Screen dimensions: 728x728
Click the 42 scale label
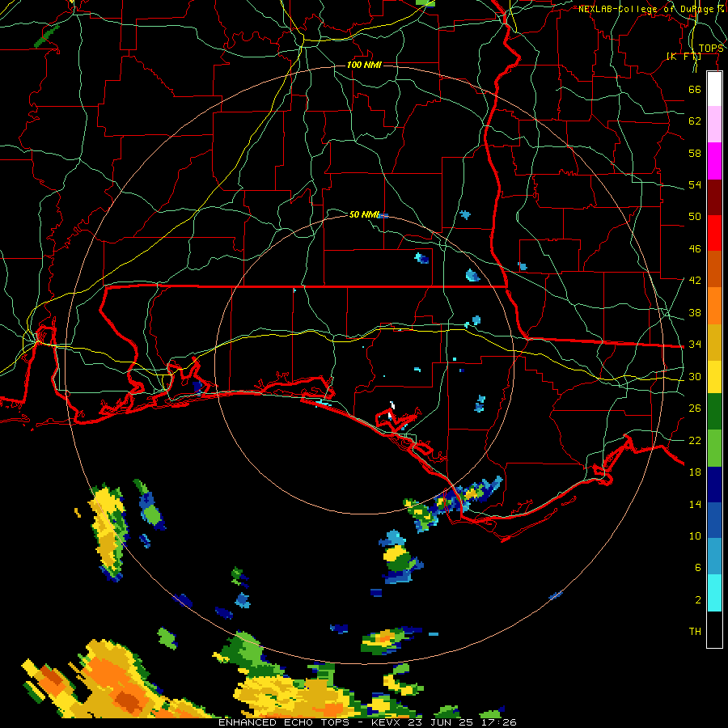[x=695, y=280]
